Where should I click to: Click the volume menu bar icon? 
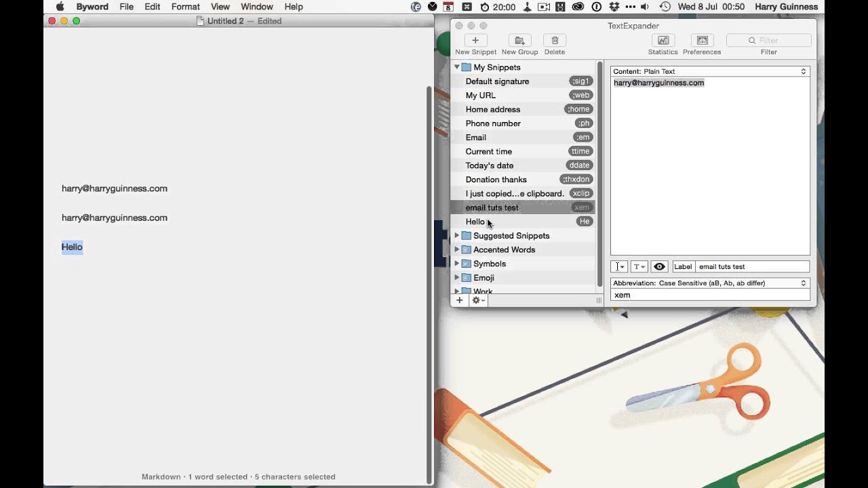click(x=644, y=7)
